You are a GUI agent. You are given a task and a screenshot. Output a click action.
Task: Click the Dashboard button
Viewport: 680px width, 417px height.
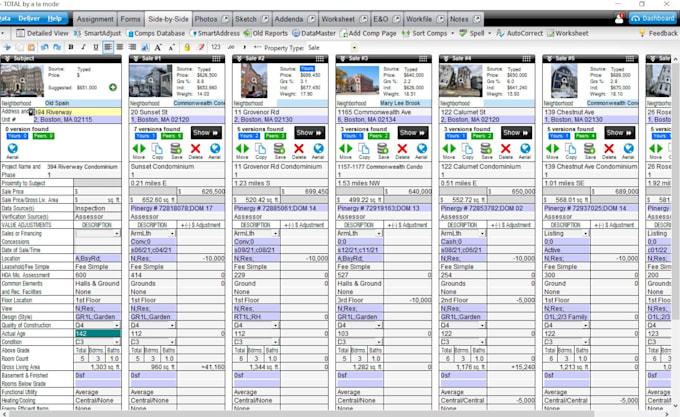point(653,19)
